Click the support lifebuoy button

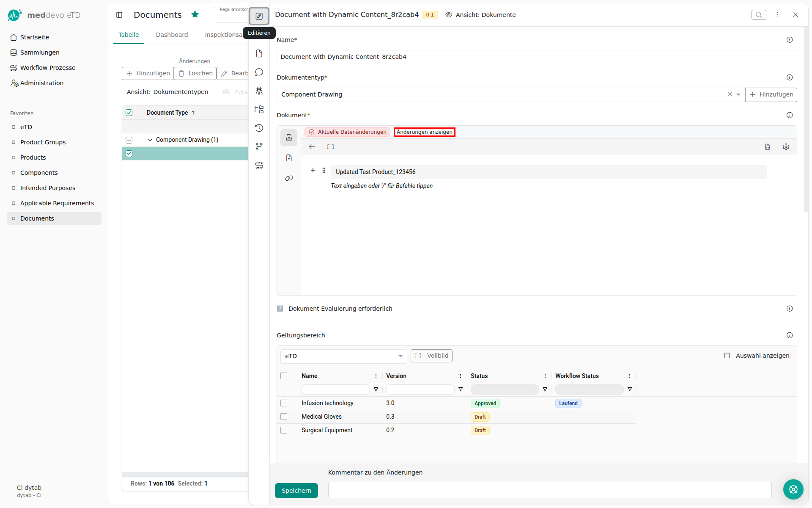click(793, 489)
